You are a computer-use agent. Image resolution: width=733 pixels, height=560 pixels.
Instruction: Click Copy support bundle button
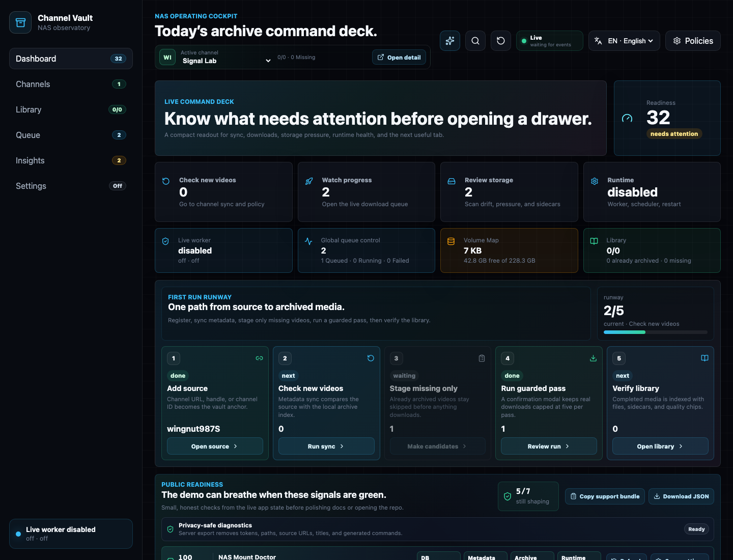click(605, 496)
